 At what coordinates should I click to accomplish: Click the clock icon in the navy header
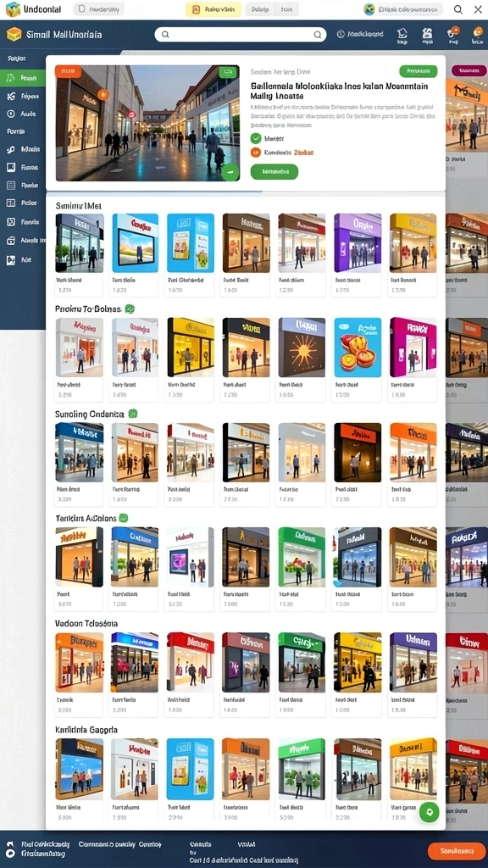(x=341, y=34)
